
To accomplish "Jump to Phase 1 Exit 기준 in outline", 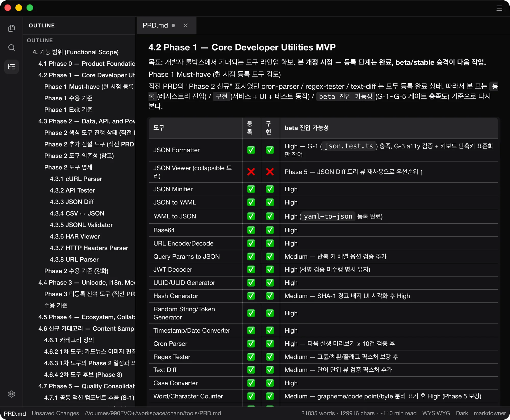I will [x=68, y=110].
